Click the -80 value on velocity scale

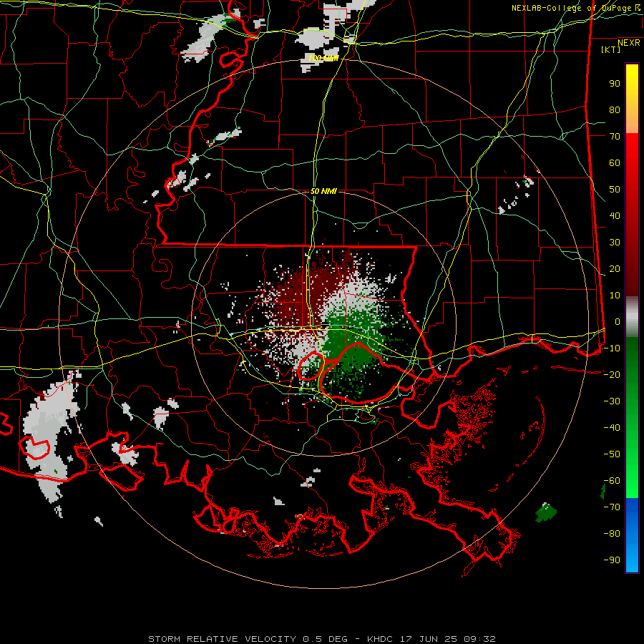612,534
